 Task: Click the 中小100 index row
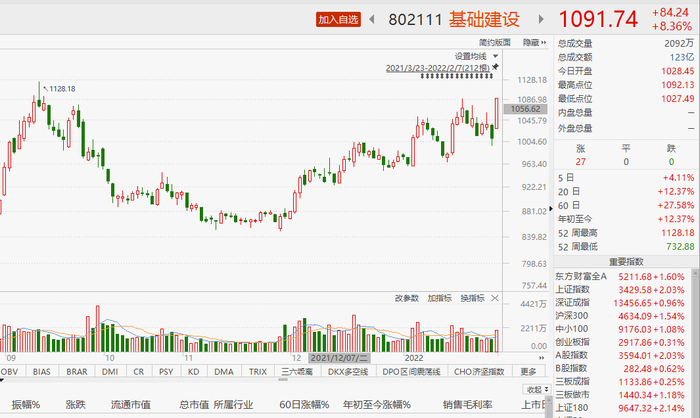(622, 329)
